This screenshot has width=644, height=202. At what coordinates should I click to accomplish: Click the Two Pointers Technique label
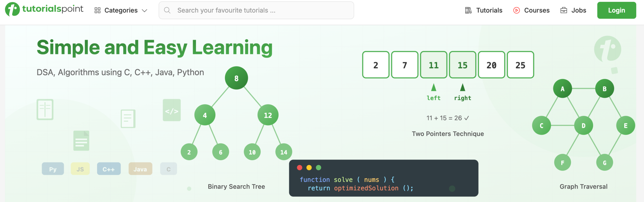pyautogui.click(x=448, y=134)
